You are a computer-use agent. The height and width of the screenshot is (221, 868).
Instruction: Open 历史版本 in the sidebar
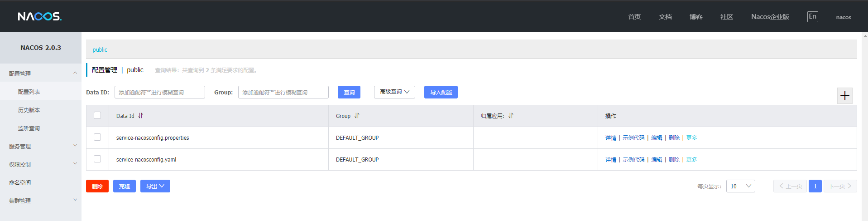pos(29,110)
